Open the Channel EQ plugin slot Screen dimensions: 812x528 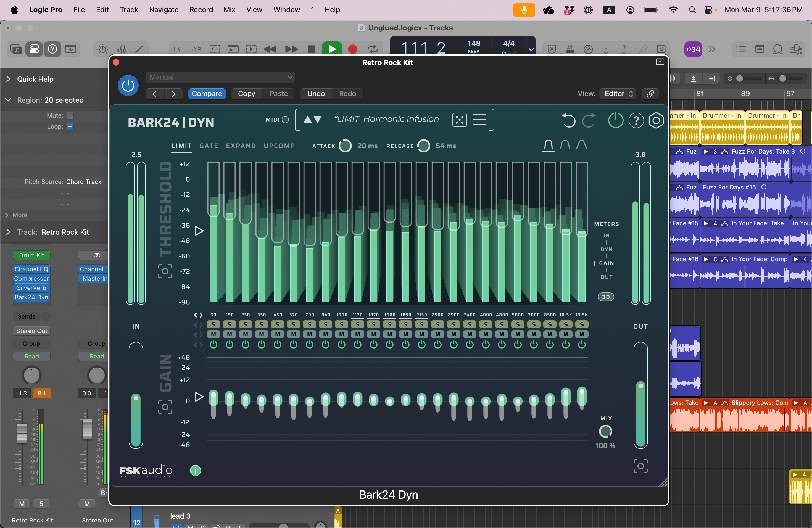click(31, 269)
